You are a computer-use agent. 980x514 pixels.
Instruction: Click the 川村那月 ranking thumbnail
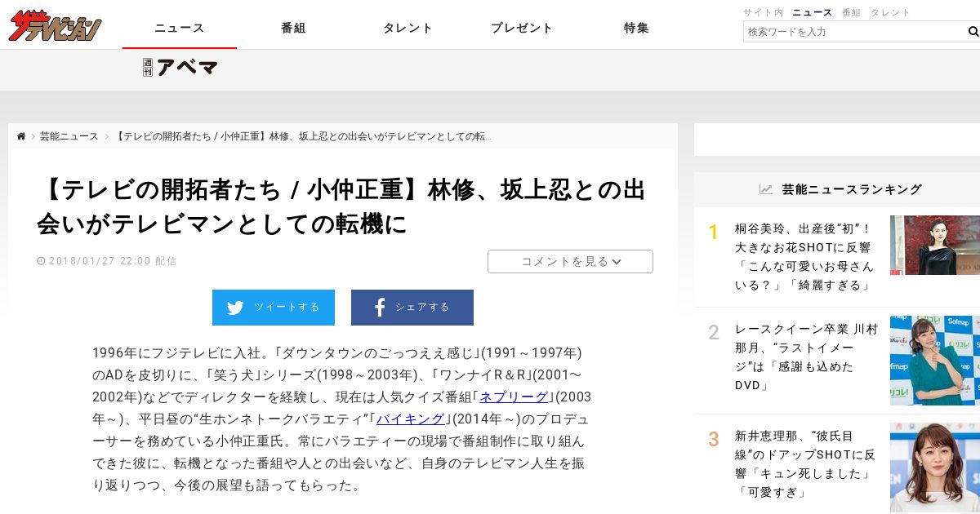935,361
